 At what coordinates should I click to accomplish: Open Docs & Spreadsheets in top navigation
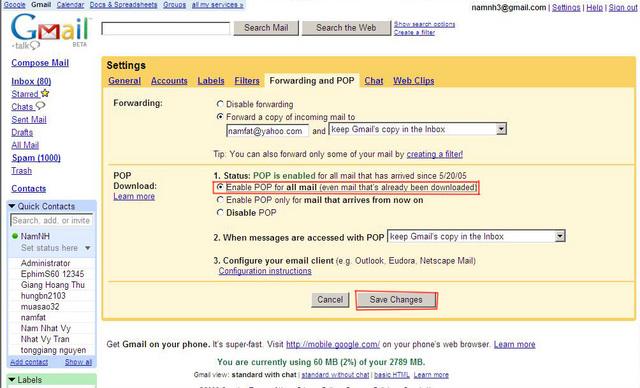(123, 5)
